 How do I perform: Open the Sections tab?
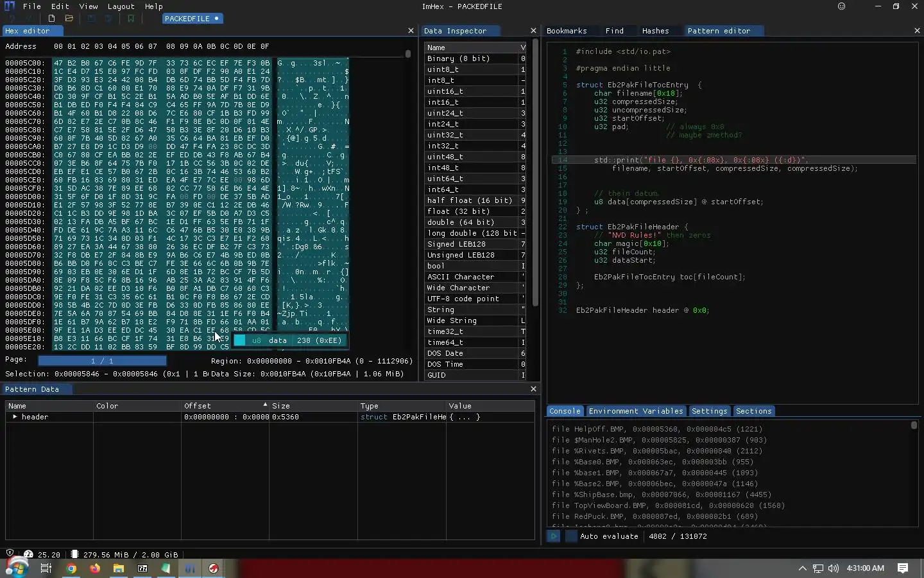point(753,411)
